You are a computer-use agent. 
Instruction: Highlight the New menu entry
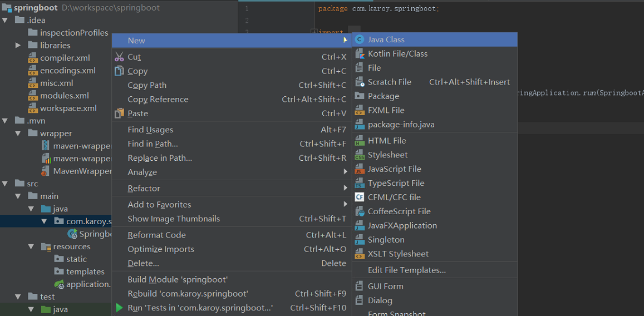click(232, 40)
